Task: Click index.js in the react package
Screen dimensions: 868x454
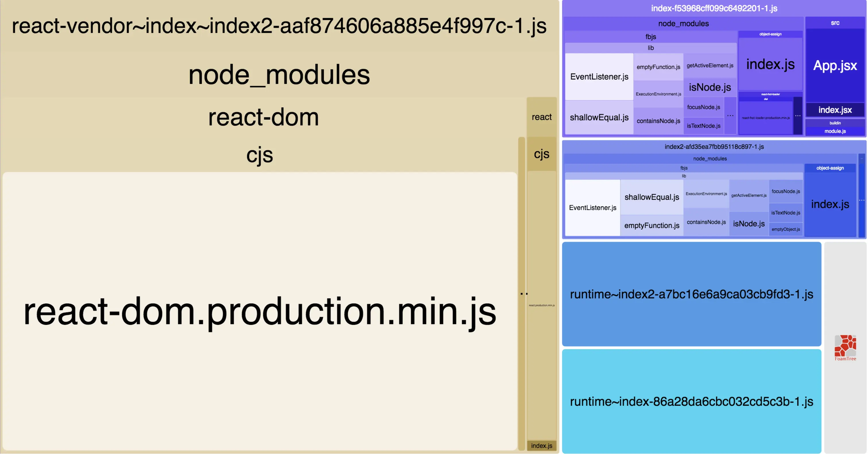Action: tap(541, 446)
